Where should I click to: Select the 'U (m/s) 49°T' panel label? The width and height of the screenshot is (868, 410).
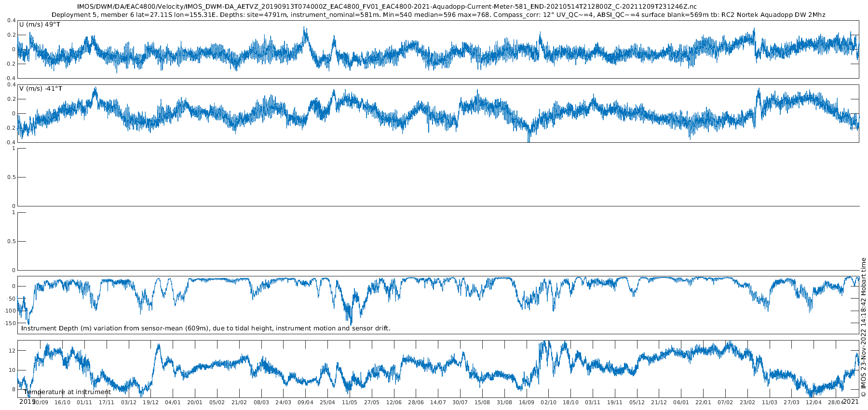[x=40, y=25]
